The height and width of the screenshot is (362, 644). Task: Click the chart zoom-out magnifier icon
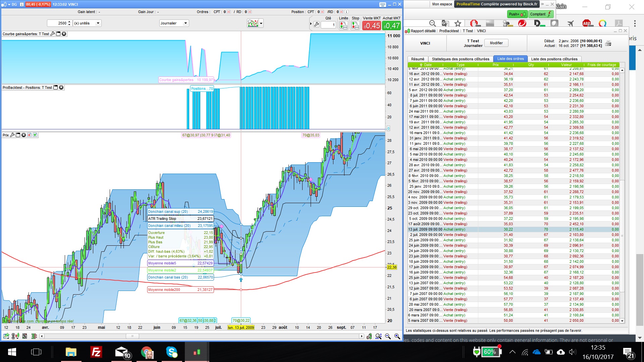tap(388, 336)
